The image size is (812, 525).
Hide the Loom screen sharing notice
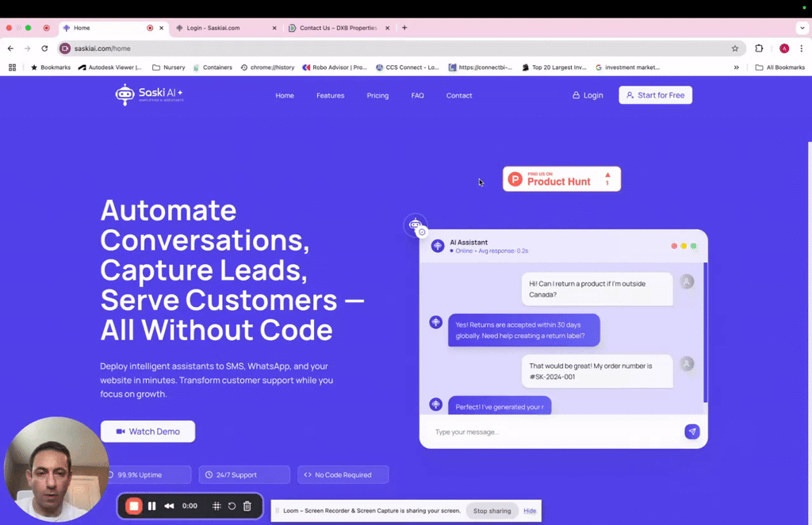click(x=529, y=511)
